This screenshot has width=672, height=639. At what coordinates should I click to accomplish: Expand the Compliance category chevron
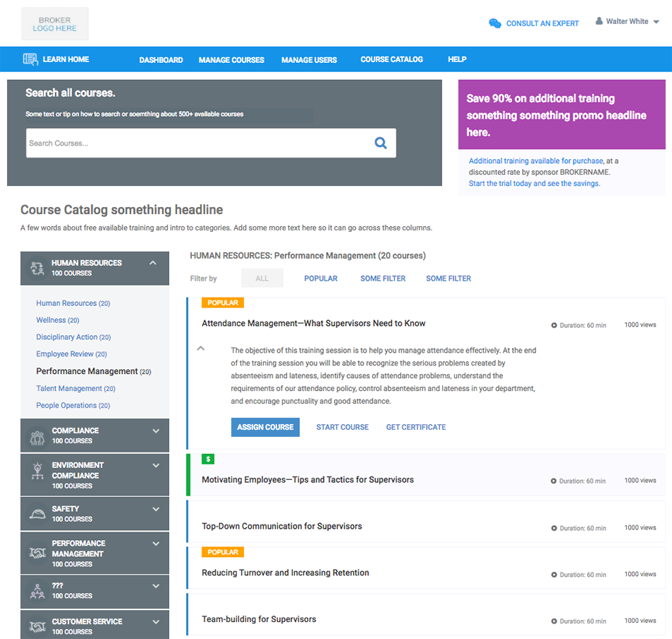click(x=156, y=430)
